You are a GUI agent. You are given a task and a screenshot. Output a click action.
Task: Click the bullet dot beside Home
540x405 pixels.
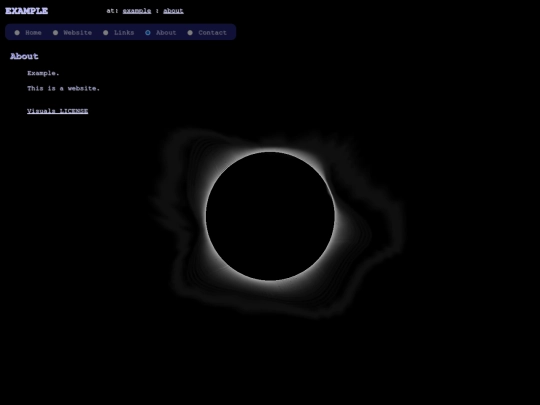17,33
